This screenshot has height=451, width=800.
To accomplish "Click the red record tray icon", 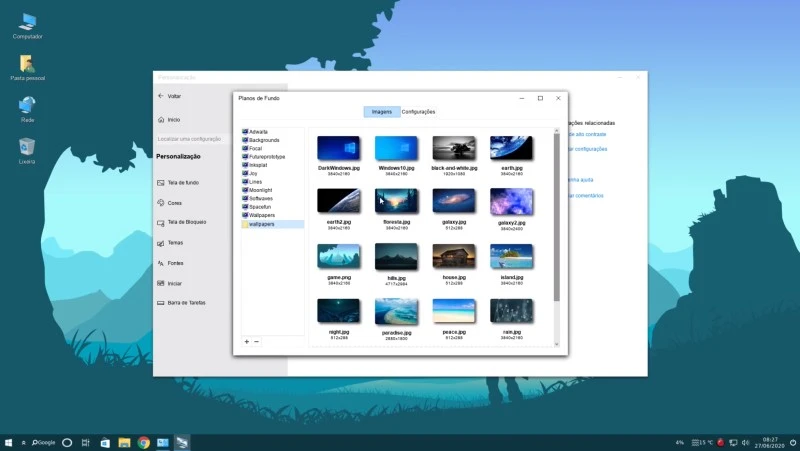I will 720,442.
